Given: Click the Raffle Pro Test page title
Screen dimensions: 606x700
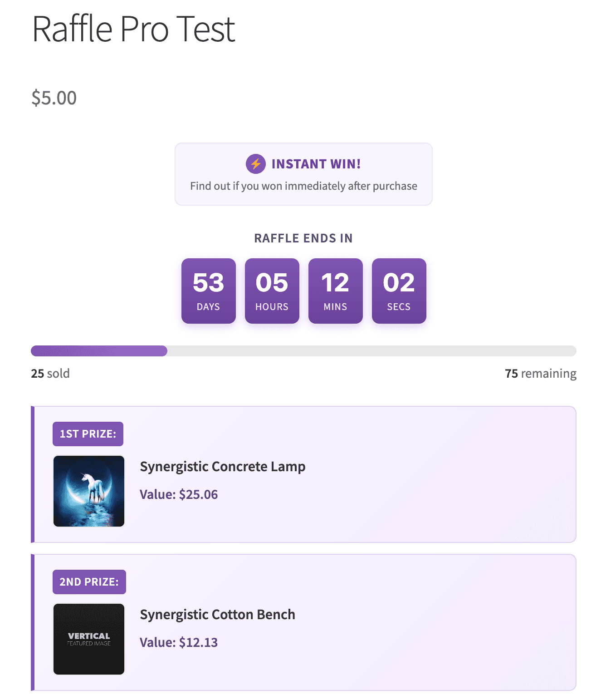Looking at the screenshot, I should 134,29.
